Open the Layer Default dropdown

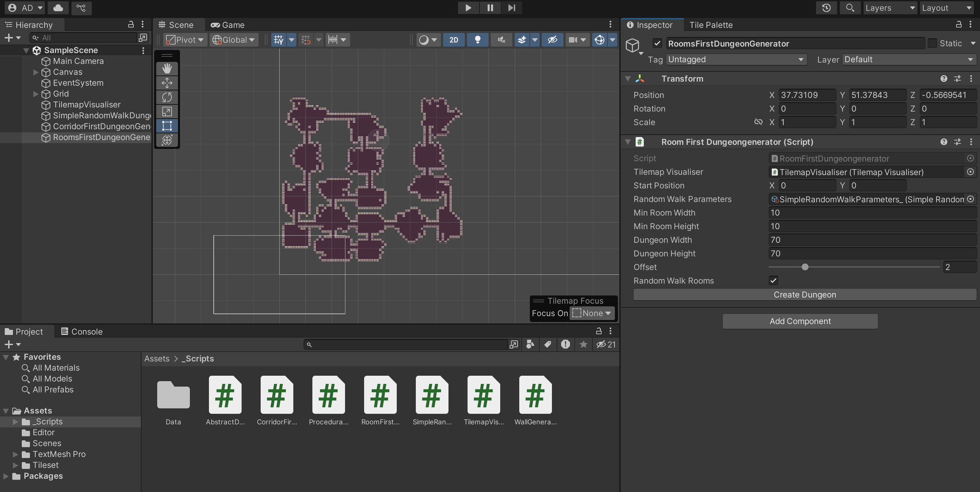[x=909, y=60]
